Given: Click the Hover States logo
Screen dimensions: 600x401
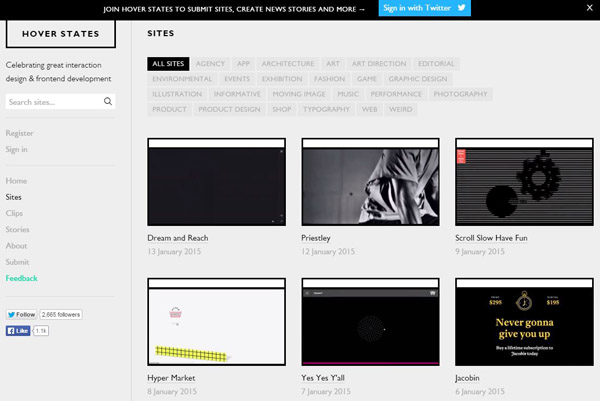Looking at the screenshot, I should (60, 33).
